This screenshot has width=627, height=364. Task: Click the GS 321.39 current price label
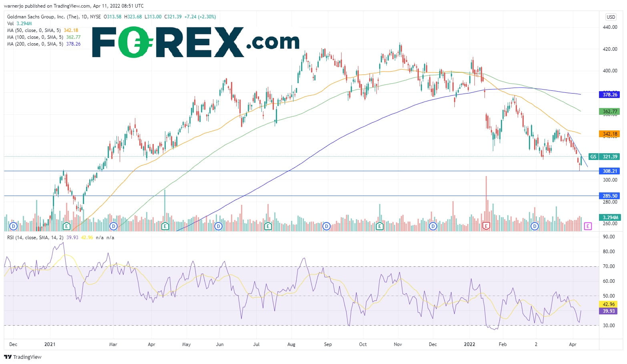coord(604,157)
